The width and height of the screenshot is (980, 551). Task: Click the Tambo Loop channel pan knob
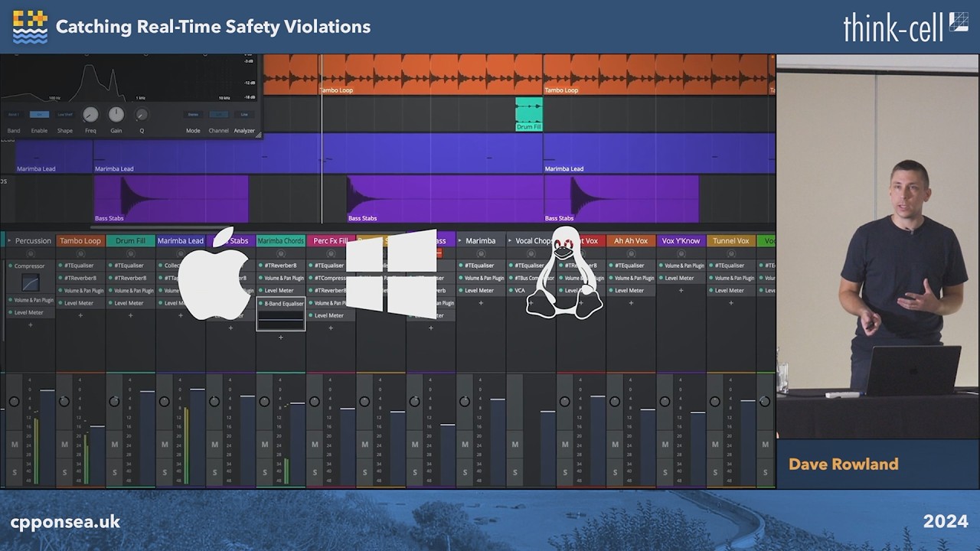[x=64, y=401]
